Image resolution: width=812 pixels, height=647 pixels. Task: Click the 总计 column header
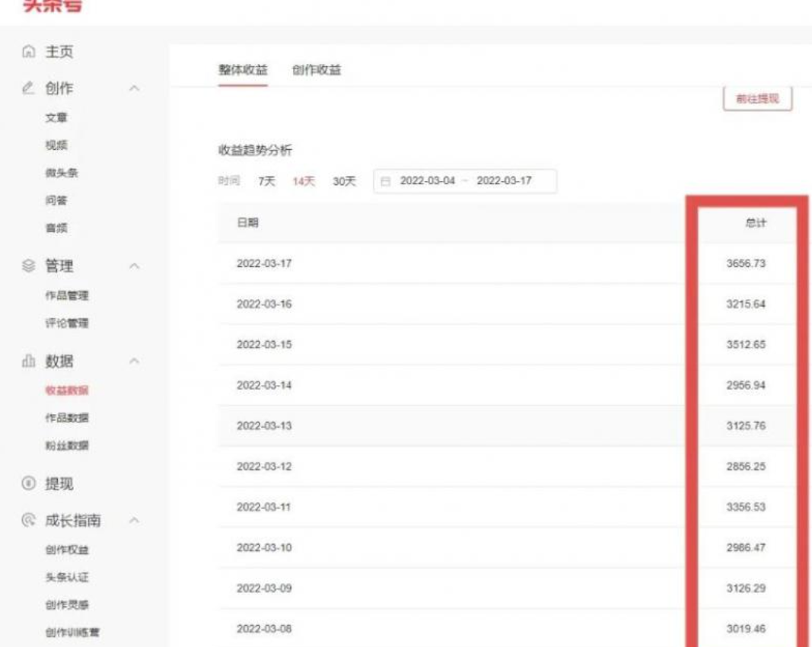(756, 223)
